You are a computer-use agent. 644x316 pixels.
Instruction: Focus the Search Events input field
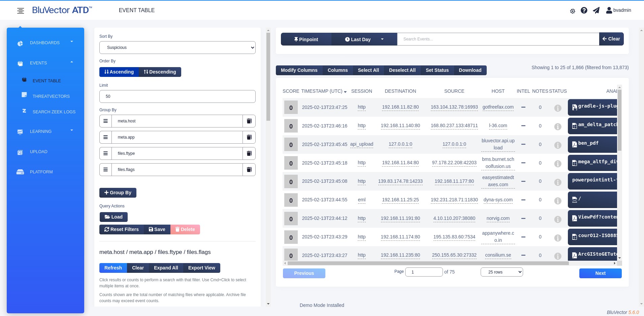point(498,39)
